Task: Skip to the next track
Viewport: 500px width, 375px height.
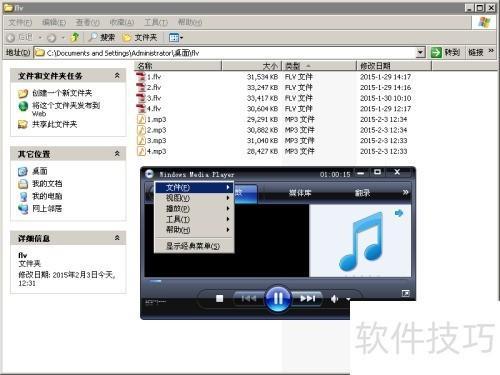Action: tap(308, 298)
